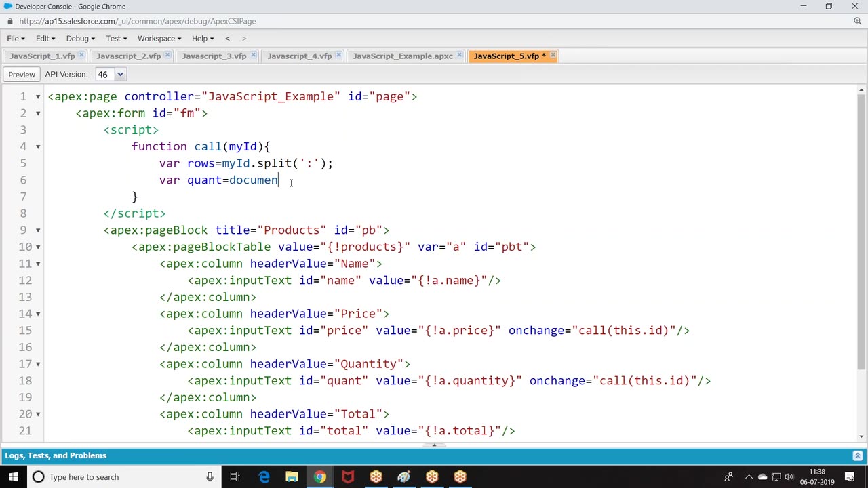The width and height of the screenshot is (868, 488).
Task: Collapse the apex:pageBlock on line 9
Action: click(x=38, y=230)
